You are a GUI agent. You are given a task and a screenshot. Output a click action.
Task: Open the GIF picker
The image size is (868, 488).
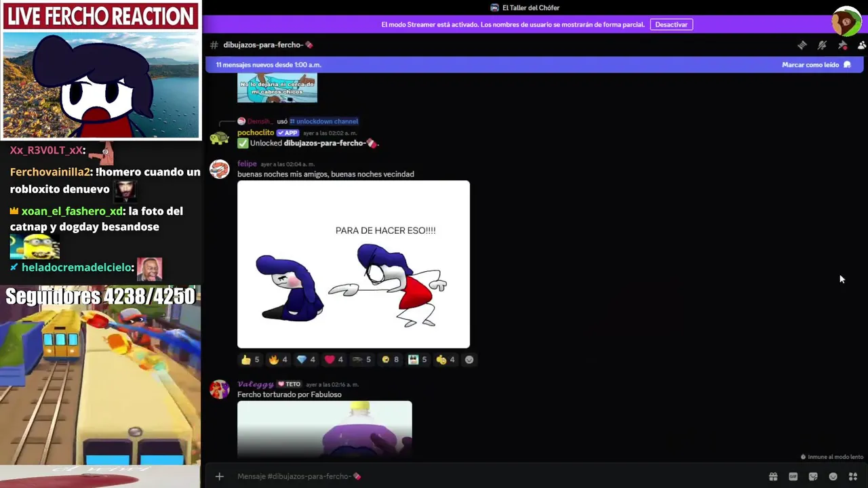[793, 476]
